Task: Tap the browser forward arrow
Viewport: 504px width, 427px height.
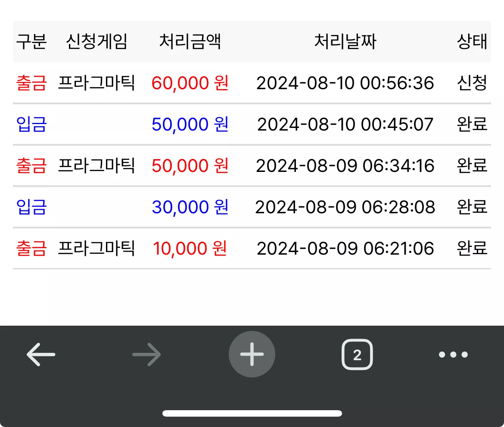Action: click(146, 354)
